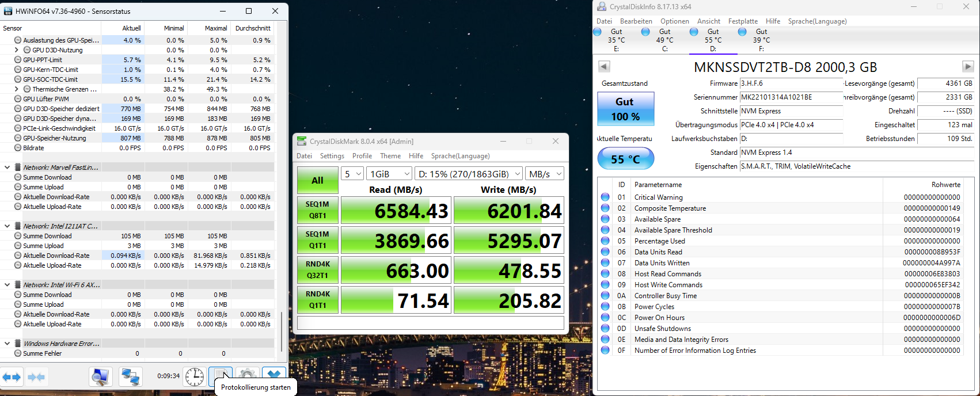Click serial number field MK22101314A1021BE
The height and width of the screenshot is (396, 980).
pyautogui.click(x=791, y=97)
